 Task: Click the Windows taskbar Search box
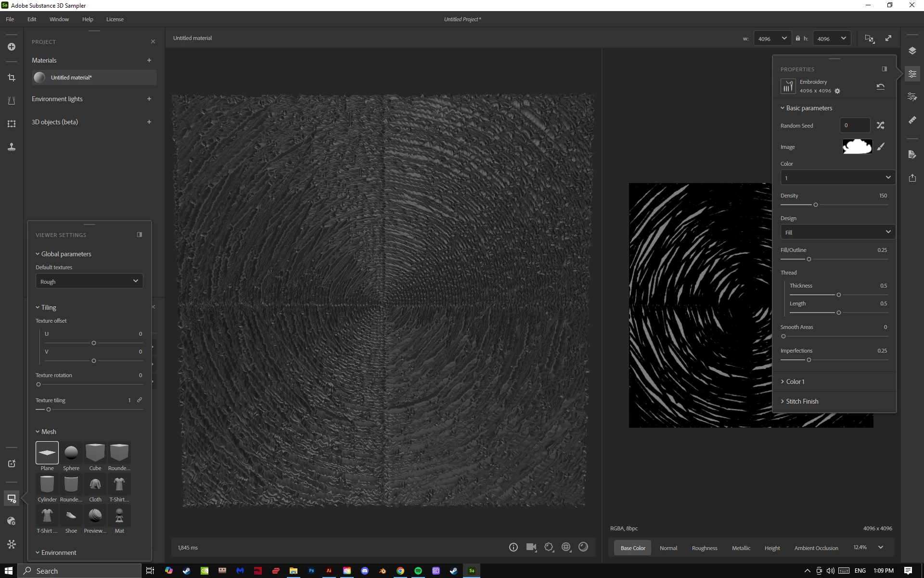pyautogui.click(x=80, y=571)
